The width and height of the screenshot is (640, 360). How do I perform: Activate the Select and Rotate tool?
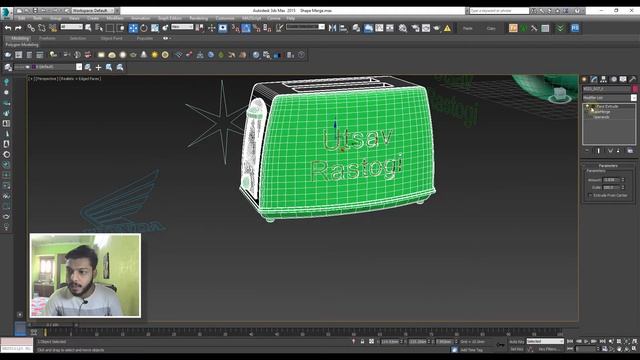144,28
